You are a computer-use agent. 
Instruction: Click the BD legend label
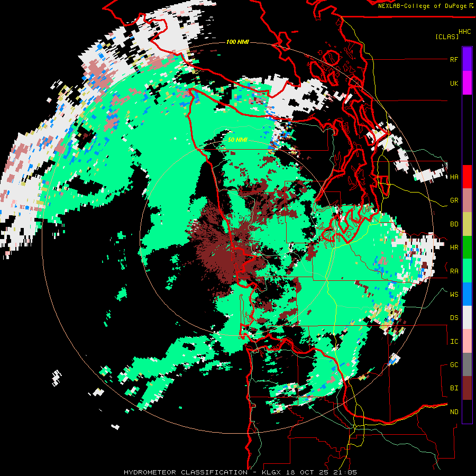pyautogui.click(x=454, y=224)
